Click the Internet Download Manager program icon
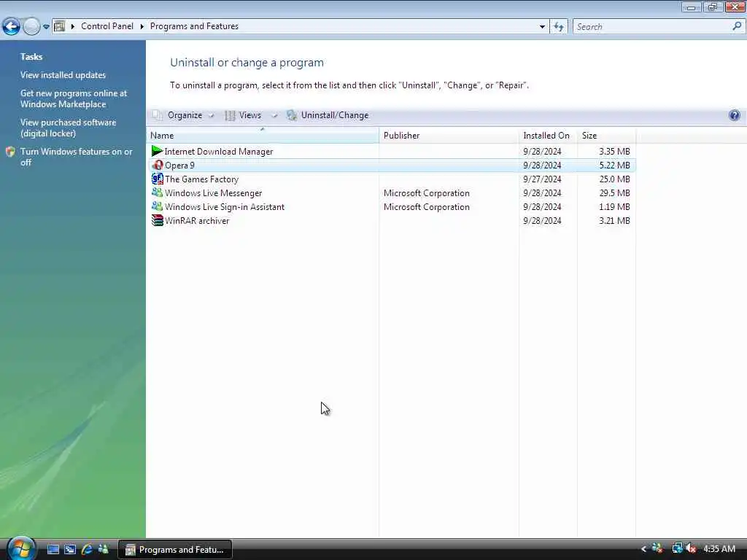Viewport: 747px width, 560px height. point(157,151)
